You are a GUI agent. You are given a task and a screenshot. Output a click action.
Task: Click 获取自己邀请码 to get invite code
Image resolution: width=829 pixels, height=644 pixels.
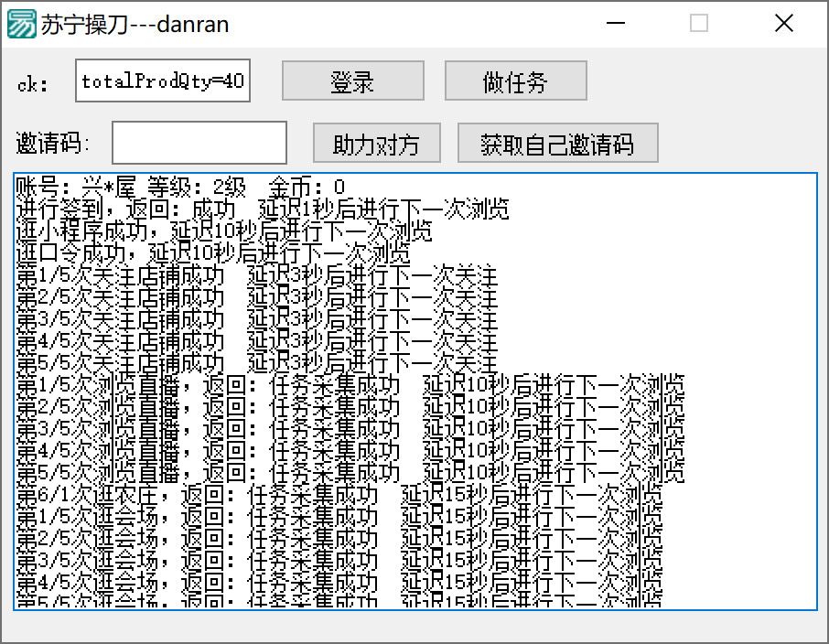pyautogui.click(x=558, y=144)
